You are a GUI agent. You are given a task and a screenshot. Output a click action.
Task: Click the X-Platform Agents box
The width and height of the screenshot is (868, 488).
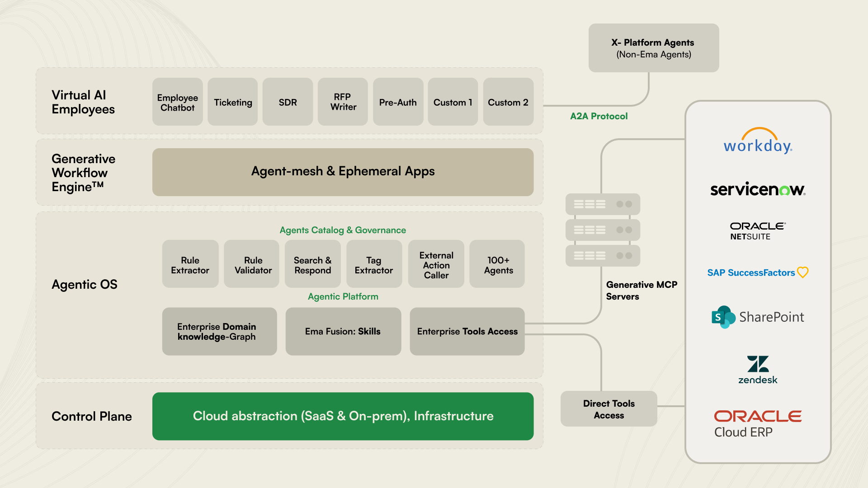pos(653,48)
